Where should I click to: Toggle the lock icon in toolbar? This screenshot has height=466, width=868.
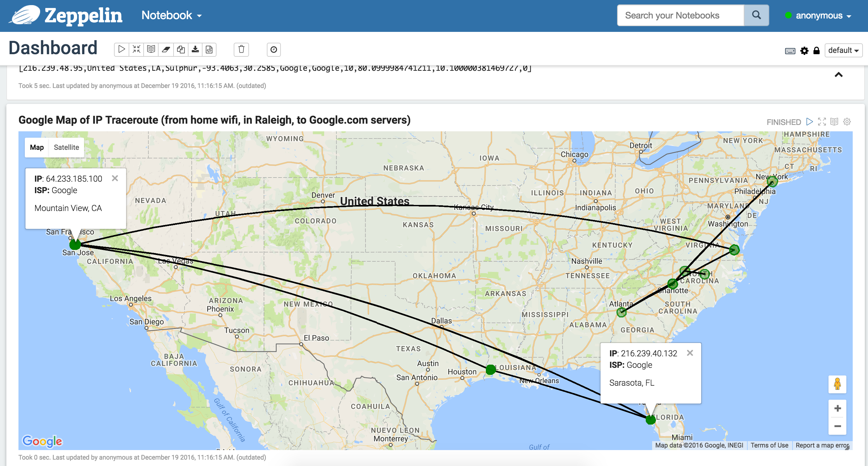(x=815, y=51)
